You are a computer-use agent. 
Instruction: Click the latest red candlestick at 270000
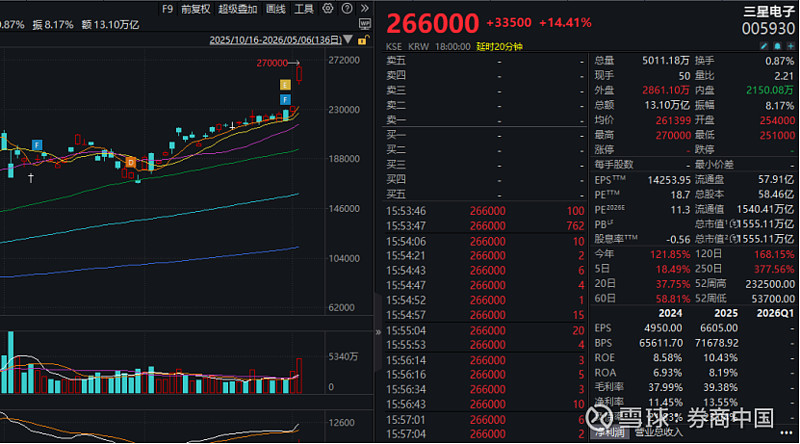tap(299, 73)
